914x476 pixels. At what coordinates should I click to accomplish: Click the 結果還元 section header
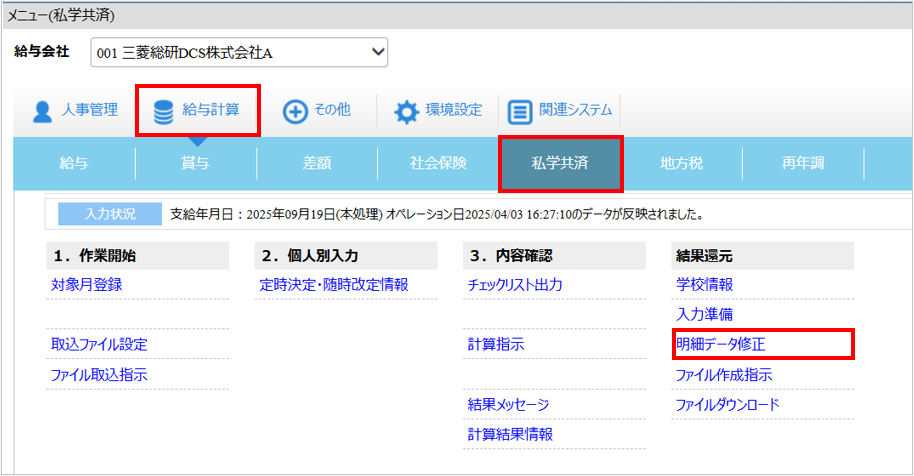(762, 256)
